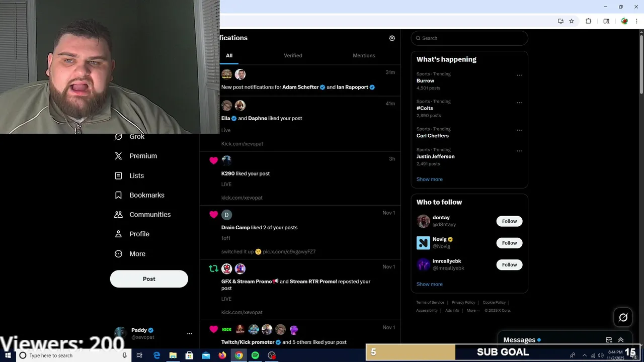Viewport: 644px width, 362px height.
Task: Switch to the Mentions tab
Action: pos(364,56)
